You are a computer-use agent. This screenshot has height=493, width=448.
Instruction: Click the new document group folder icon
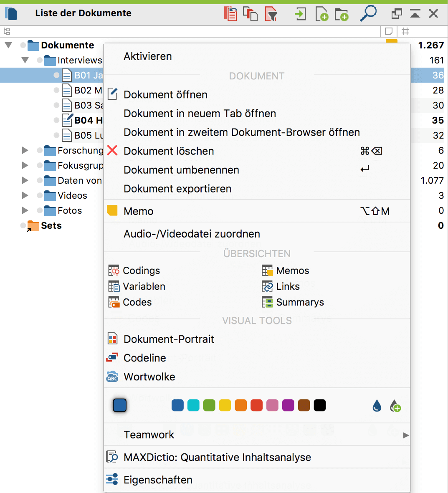341,14
